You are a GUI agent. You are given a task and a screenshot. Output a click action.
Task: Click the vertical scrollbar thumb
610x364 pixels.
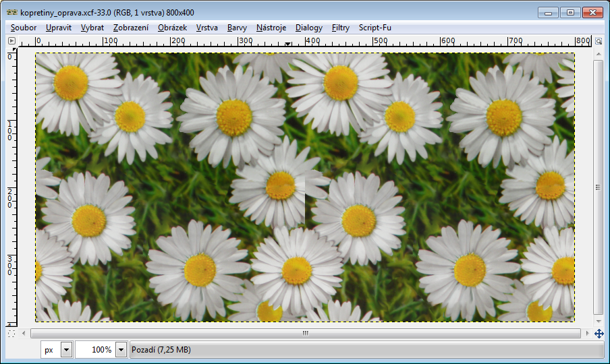598,187
